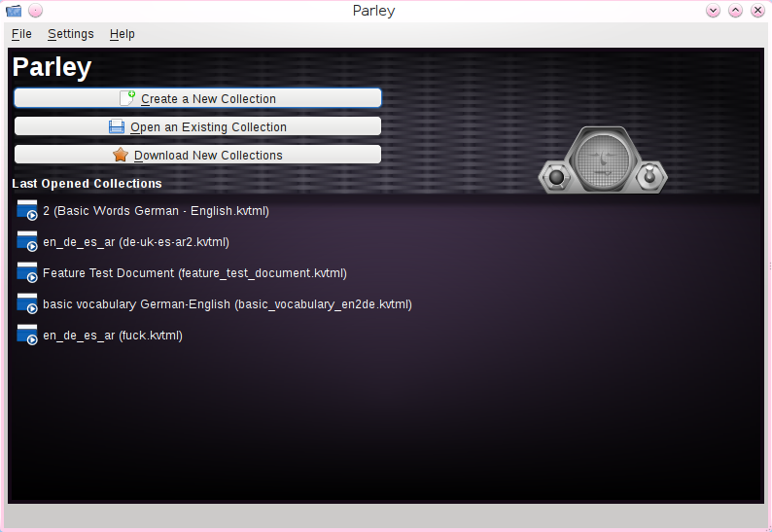Maximize the Parley window
The width and height of the screenshot is (772, 532).
click(736, 11)
